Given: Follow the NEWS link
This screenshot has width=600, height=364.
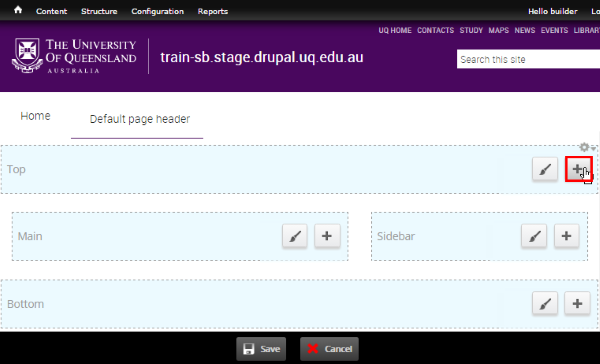Looking at the screenshot, I should [525, 30].
